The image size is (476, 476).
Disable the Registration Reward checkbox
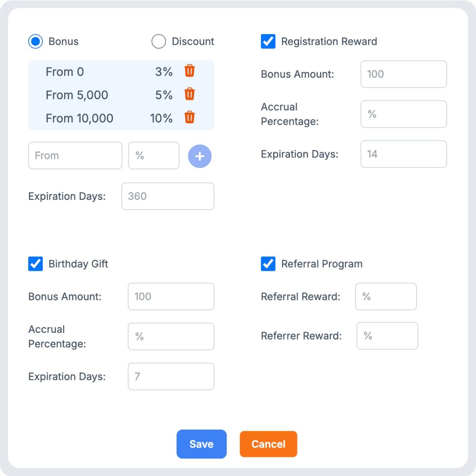coord(268,41)
